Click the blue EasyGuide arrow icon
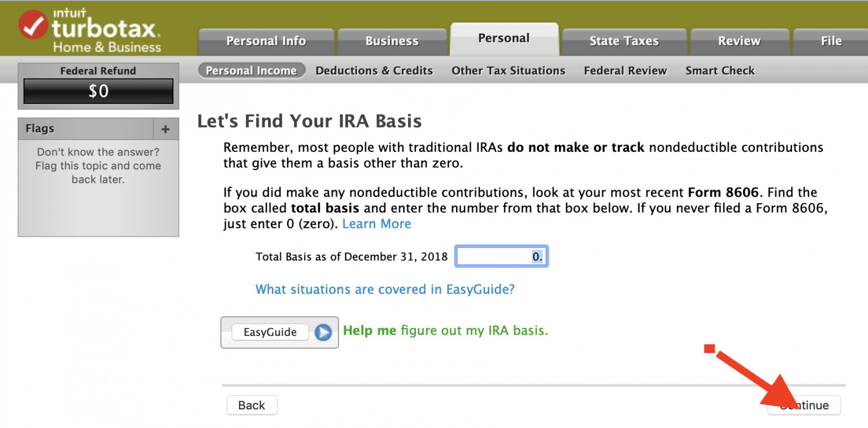This screenshot has height=428, width=868. point(323,332)
